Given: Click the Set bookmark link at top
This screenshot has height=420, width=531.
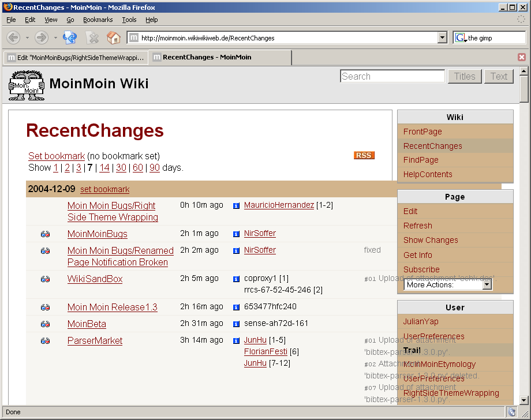Looking at the screenshot, I should tap(57, 156).
